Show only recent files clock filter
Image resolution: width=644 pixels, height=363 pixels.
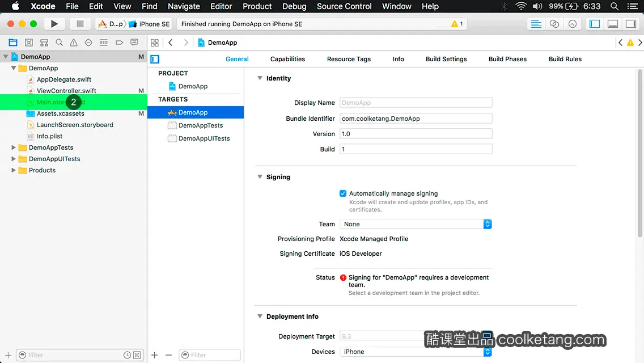(128, 355)
